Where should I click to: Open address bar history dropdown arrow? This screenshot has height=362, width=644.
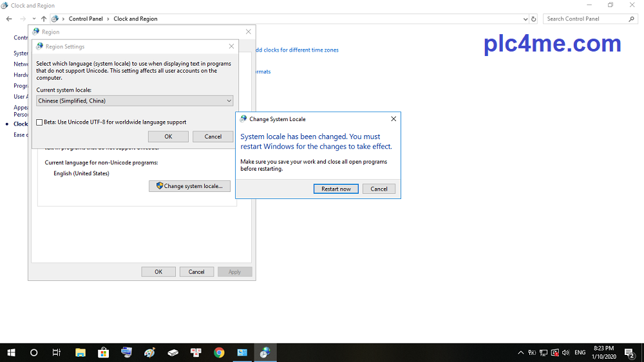click(525, 19)
